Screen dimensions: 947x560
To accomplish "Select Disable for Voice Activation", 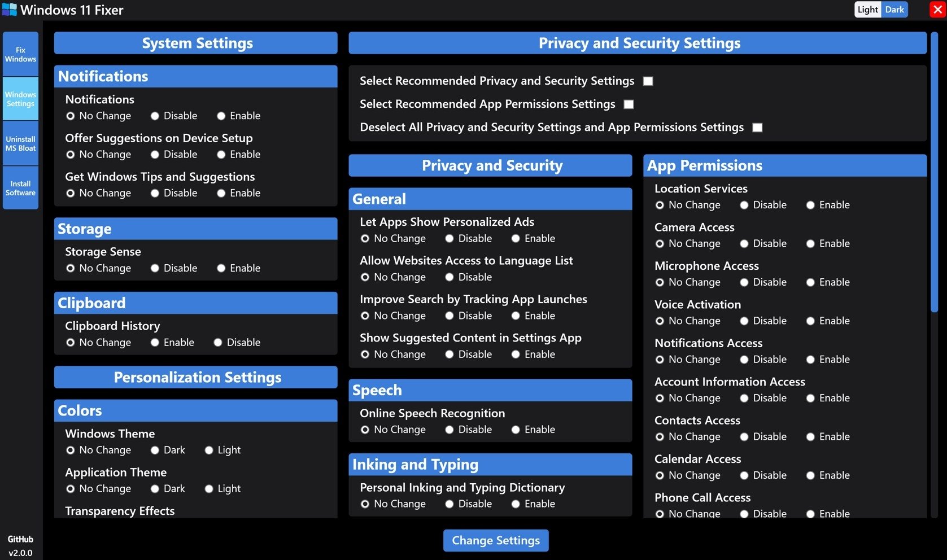I will point(744,321).
